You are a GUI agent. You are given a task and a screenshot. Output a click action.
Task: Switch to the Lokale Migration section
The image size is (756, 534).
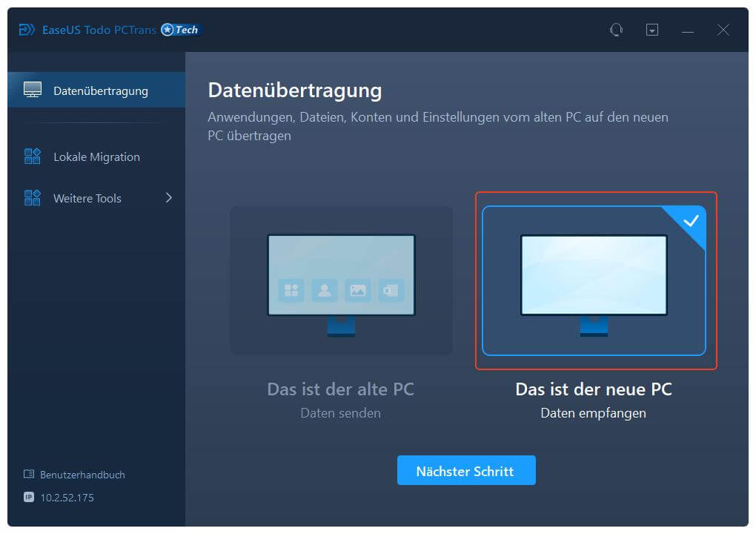click(96, 156)
